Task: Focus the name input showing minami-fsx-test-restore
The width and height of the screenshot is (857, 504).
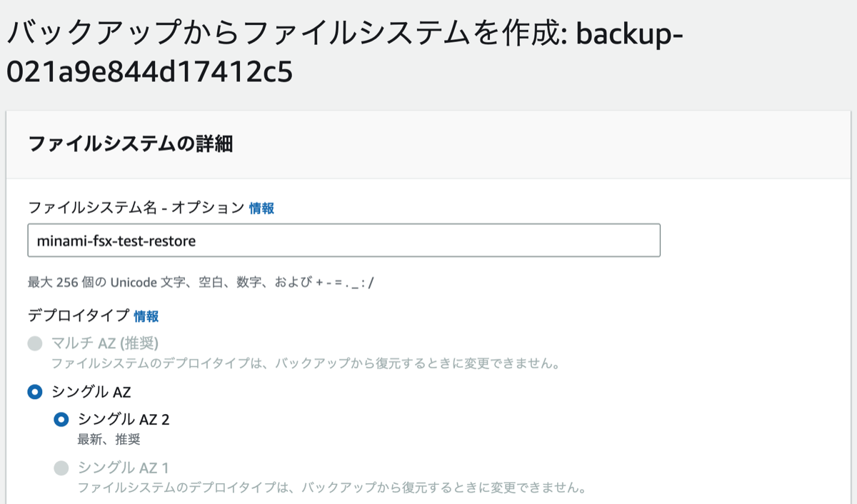Action: coord(343,240)
